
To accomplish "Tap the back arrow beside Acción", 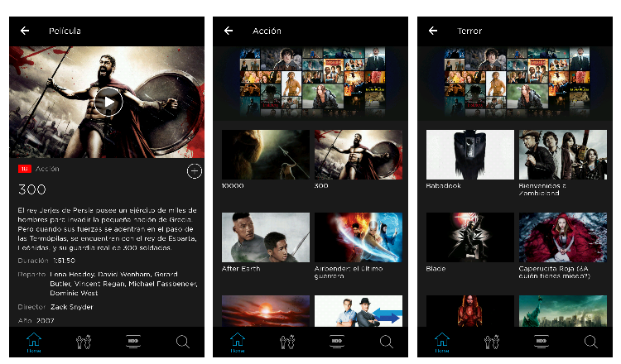I will pyautogui.click(x=229, y=31).
